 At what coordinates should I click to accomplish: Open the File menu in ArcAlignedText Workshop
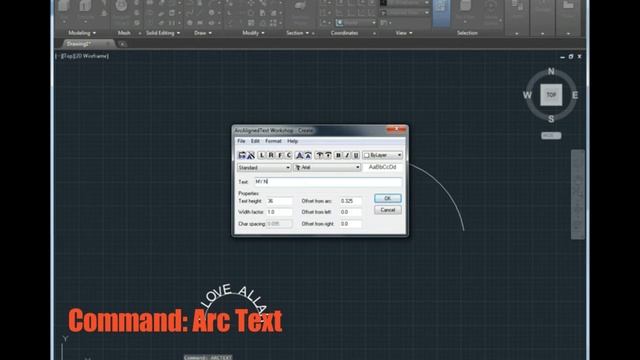[x=241, y=141]
